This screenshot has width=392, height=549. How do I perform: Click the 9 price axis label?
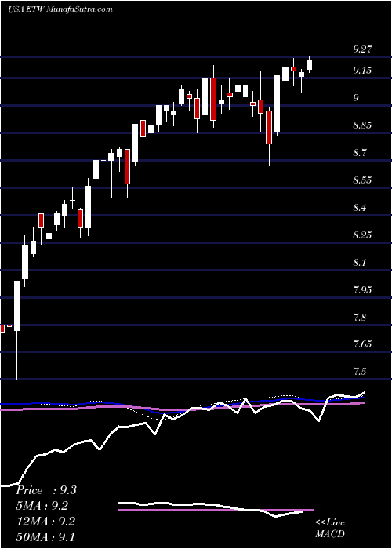click(356, 98)
